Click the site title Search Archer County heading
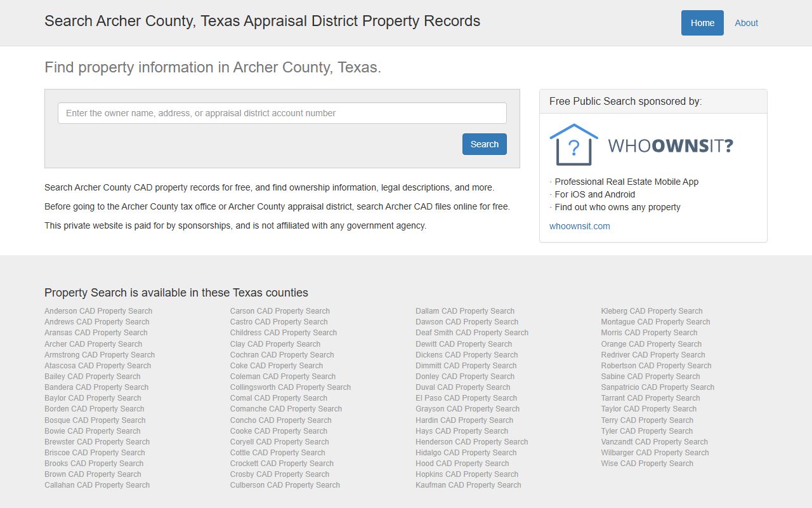 click(x=262, y=21)
